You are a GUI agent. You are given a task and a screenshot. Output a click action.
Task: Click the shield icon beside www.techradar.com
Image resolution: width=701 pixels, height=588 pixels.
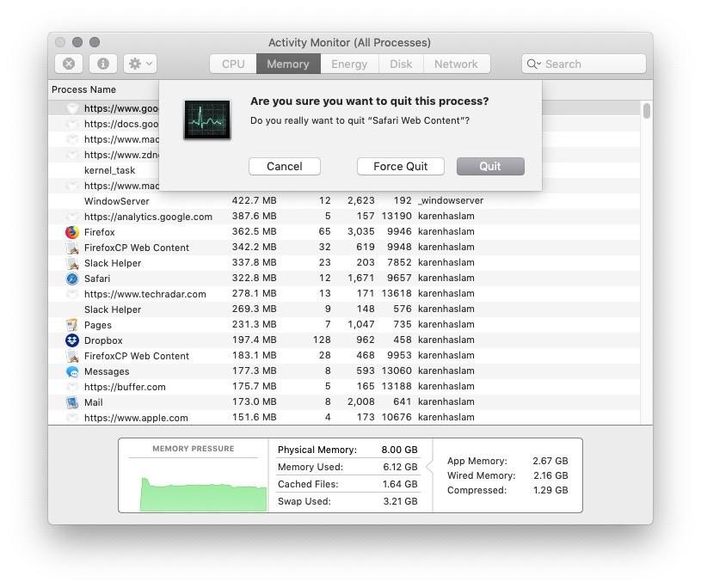coord(72,294)
